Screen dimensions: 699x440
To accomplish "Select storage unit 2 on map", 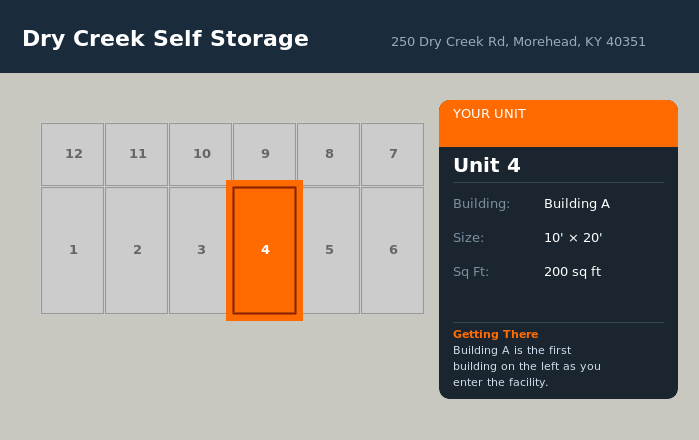I will tap(136, 250).
